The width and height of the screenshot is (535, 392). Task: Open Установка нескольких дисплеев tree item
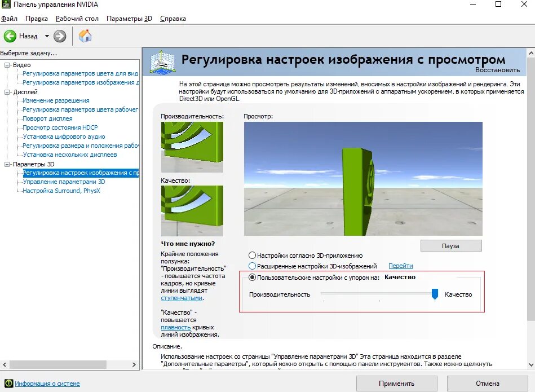point(69,155)
